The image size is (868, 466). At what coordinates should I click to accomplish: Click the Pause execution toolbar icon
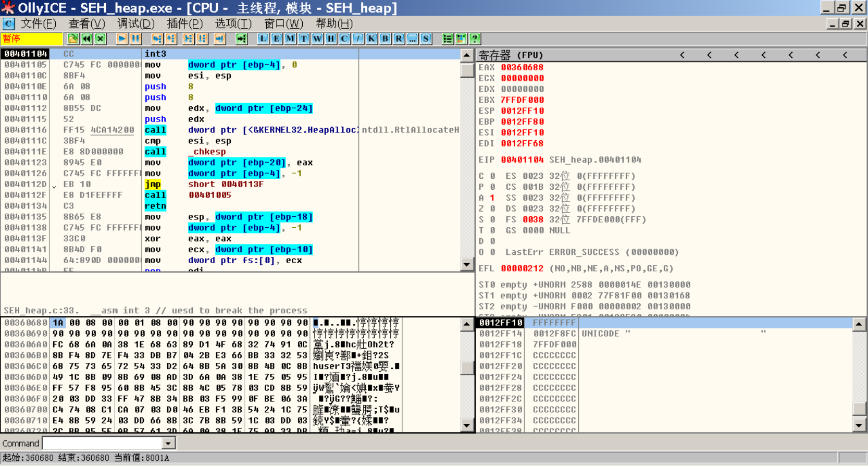(135, 39)
